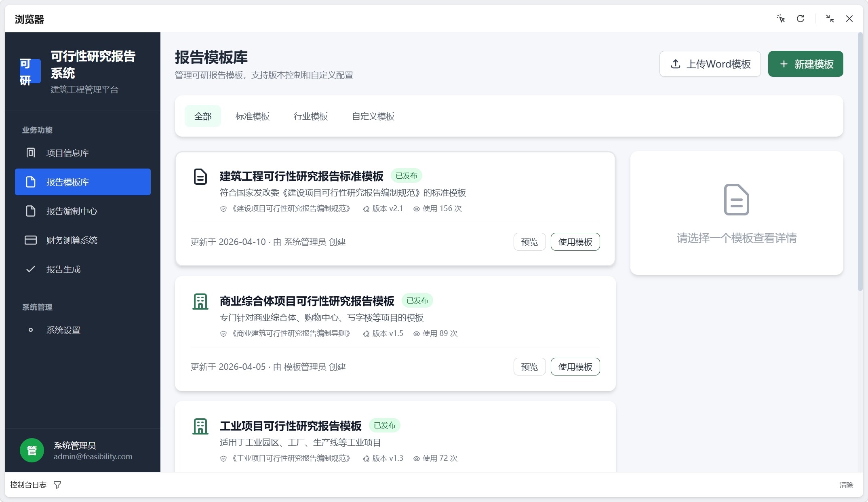Select the 全部 filter
868x502 pixels.
point(203,116)
